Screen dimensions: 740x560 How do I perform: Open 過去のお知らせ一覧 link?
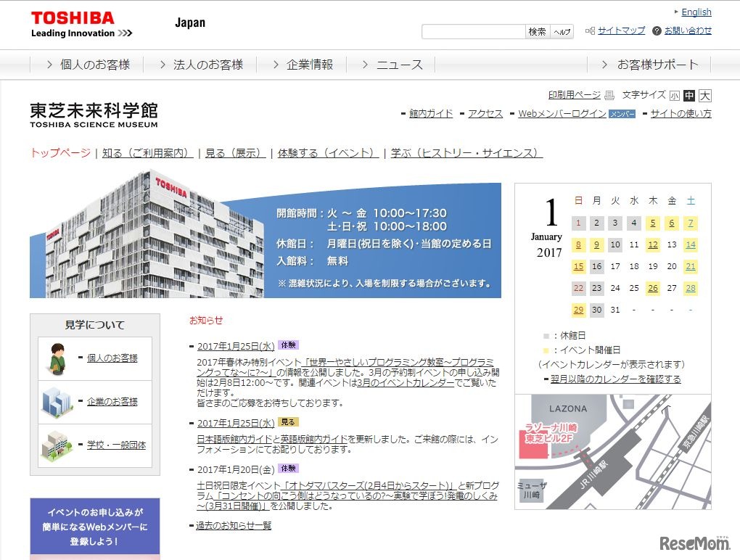[x=234, y=526]
